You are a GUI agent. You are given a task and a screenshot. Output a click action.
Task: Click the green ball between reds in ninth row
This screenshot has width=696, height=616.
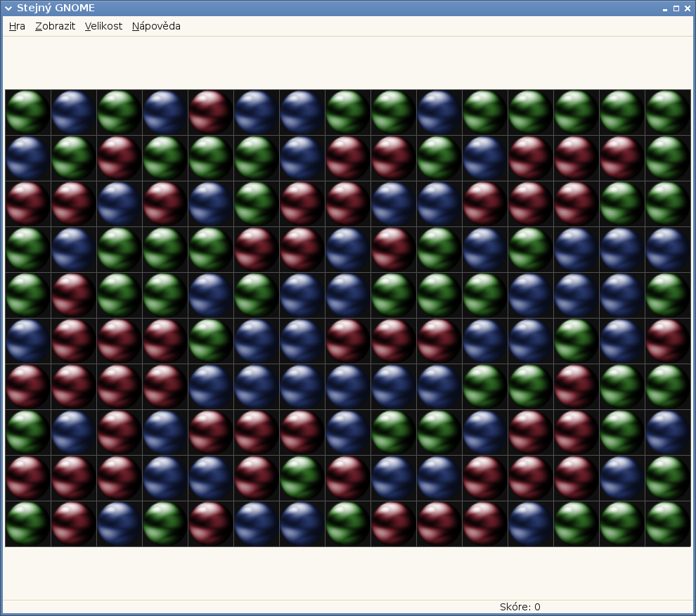[x=302, y=478]
